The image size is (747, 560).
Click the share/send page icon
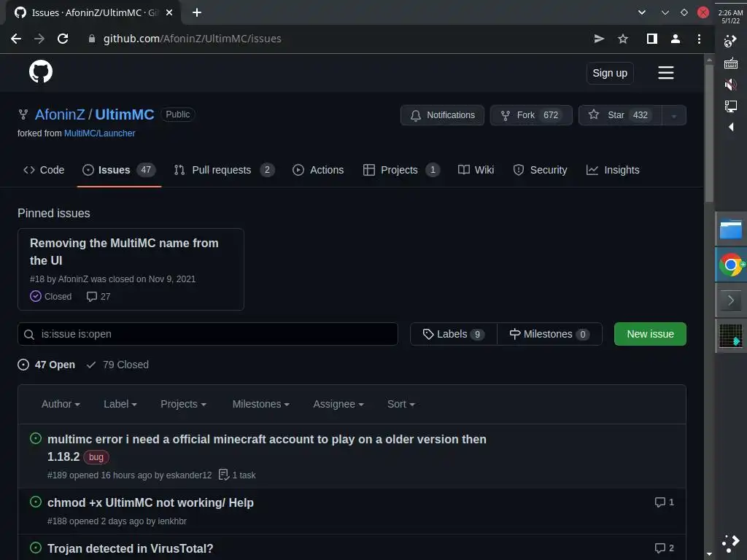coord(600,39)
